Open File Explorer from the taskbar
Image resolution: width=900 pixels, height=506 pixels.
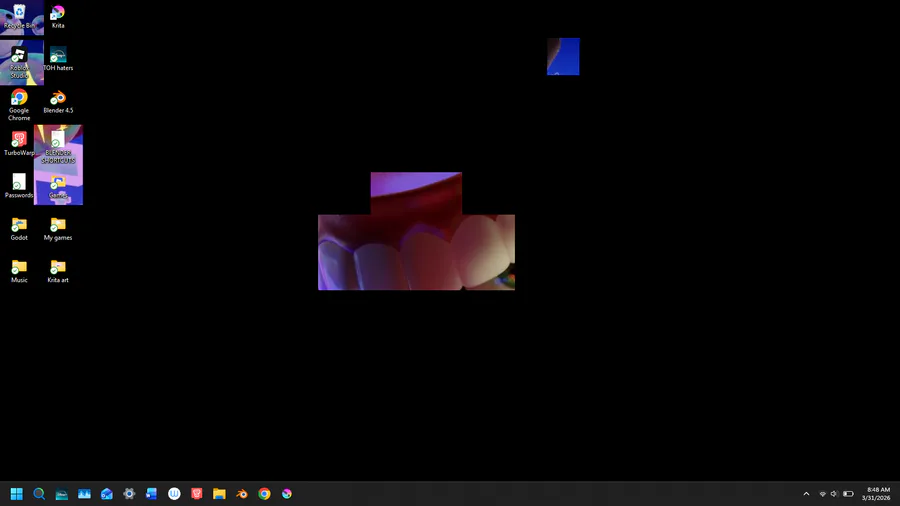click(x=219, y=494)
